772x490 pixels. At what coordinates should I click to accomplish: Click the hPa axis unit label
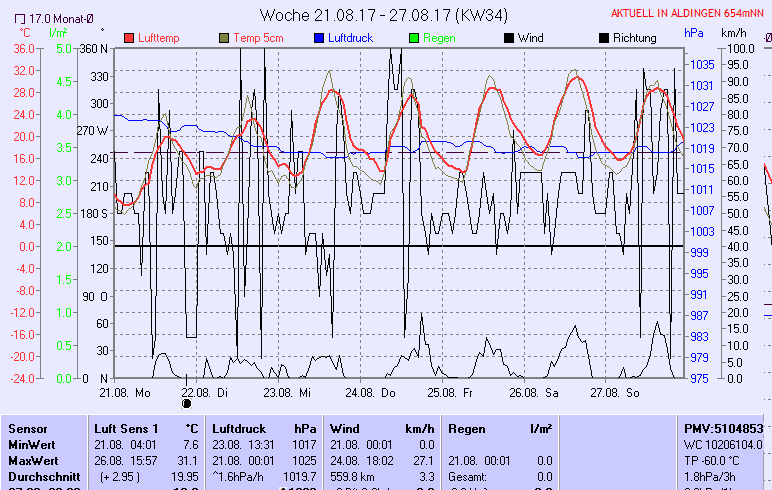pyautogui.click(x=694, y=32)
